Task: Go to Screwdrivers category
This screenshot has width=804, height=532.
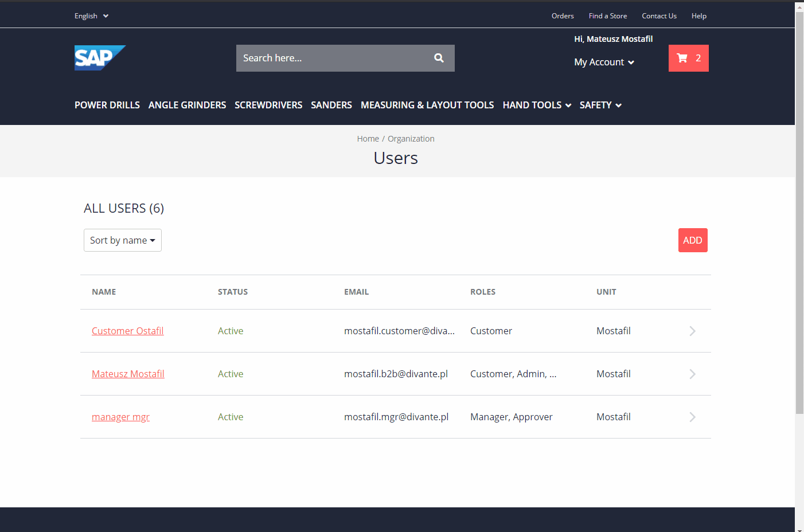Action: point(268,105)
